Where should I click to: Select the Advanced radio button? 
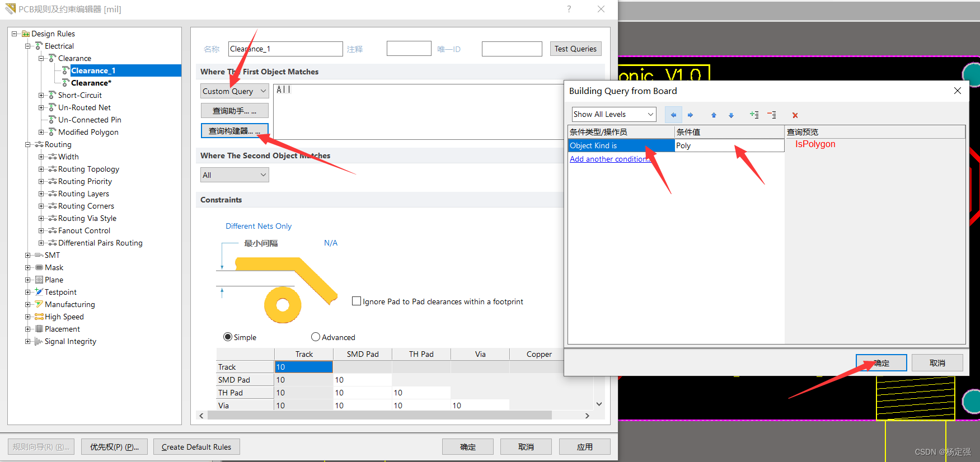[316, 337]
